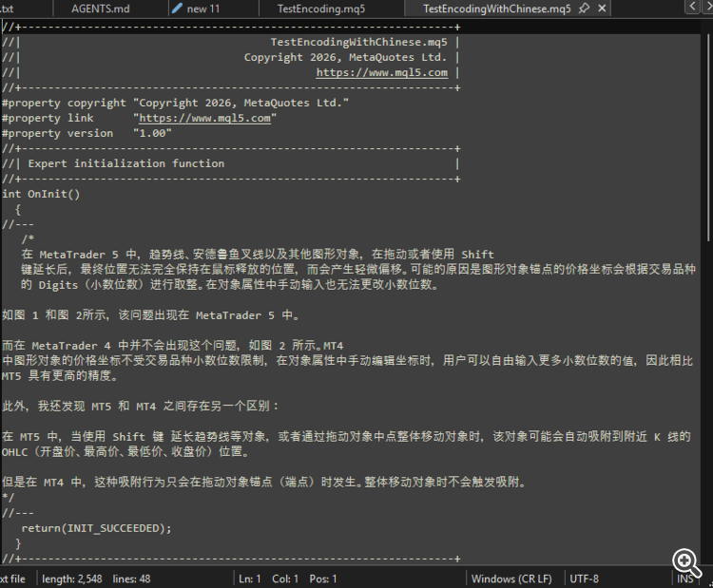Viewport: 713px width, 588px height.
Task: Close the TestEncodingWithChinese.mq5 tab
Action: [602, 9]
